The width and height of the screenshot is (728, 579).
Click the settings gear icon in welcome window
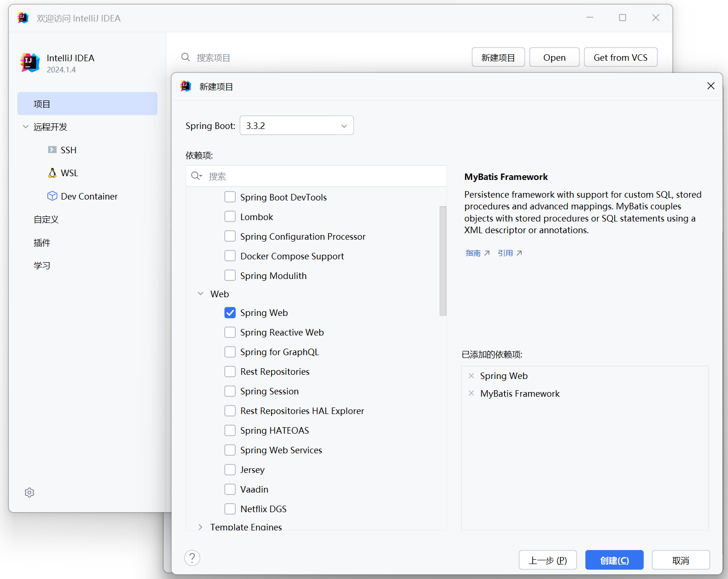29,493
